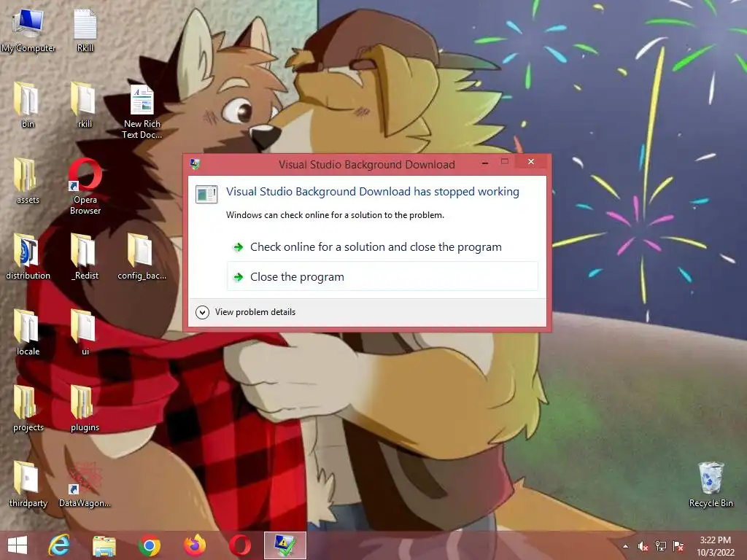
Task: Expand View problem details
Action: coord(245,312)
